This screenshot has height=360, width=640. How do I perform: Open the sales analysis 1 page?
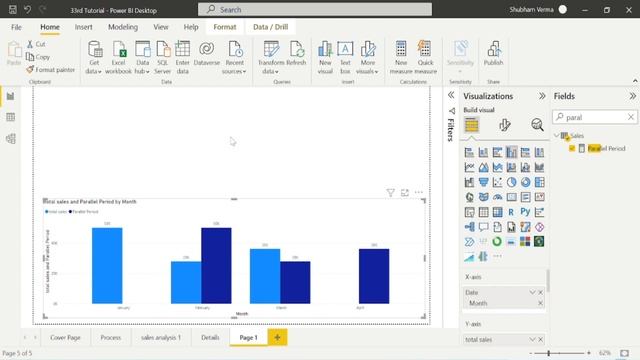[x=161, y=338]
